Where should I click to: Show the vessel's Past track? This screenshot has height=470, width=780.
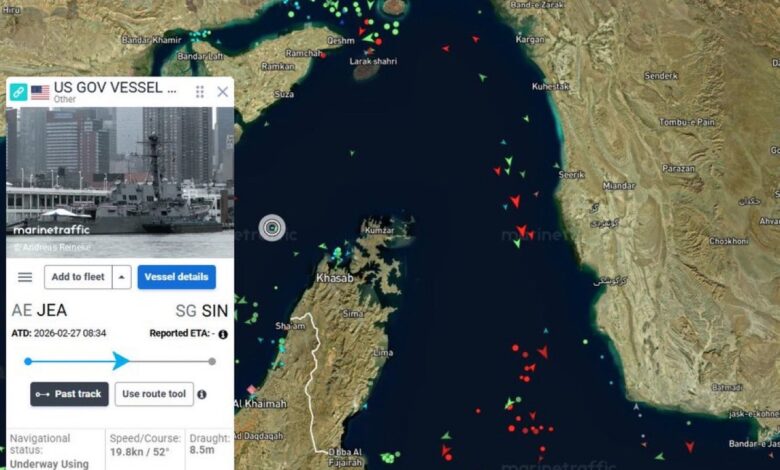[x=69, y=394]
